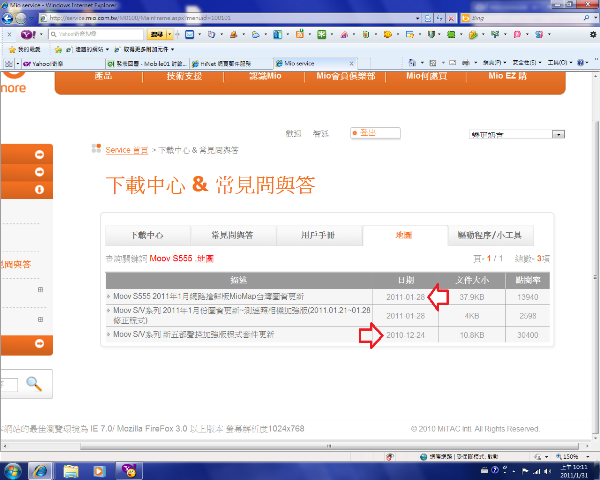
Task: Click the network signal tray icon
Action: pos(537,471)
